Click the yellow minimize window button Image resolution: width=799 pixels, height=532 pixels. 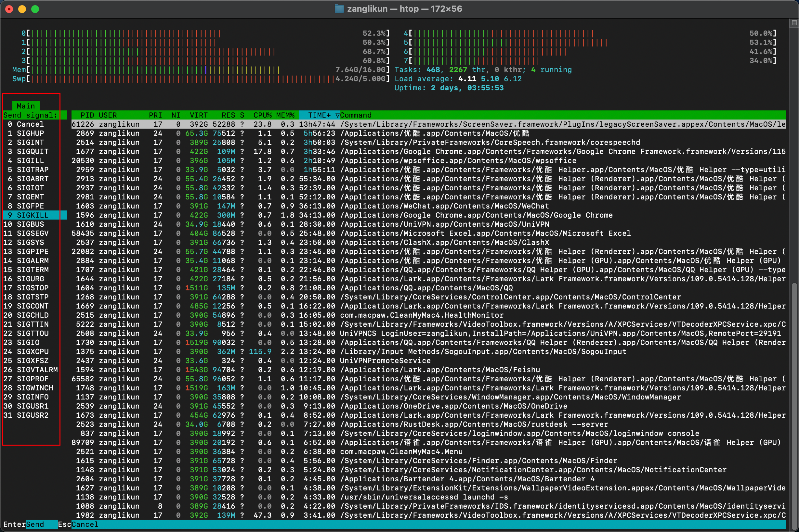point(22,9)
